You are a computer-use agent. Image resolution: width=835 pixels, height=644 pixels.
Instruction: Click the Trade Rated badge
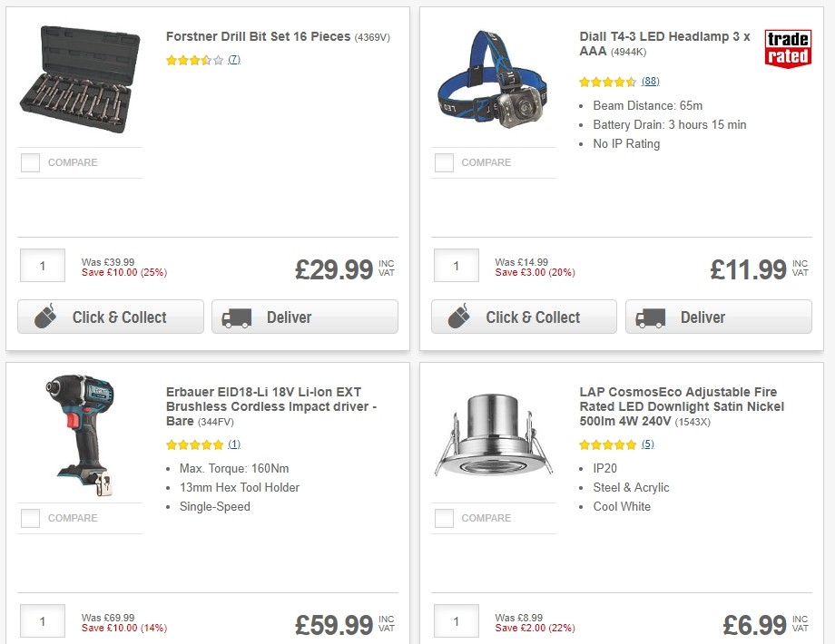tap(788, 46)
